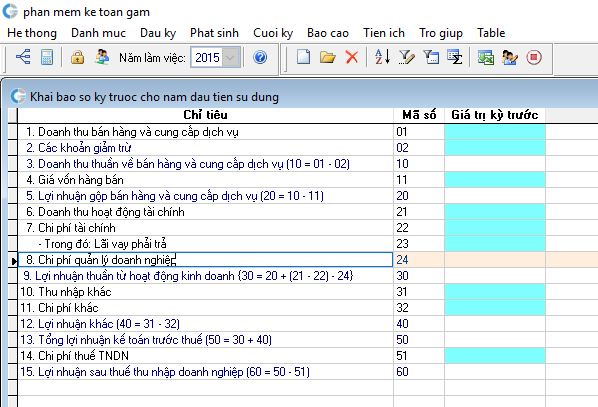
Task: Click the padlock lock icon
Action: [x=77, y=57]
